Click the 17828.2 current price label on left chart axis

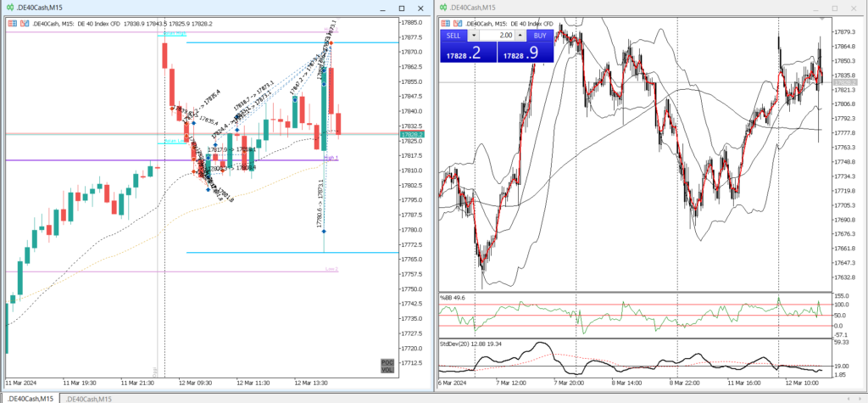pyautogui.click(x=413, y=134)
